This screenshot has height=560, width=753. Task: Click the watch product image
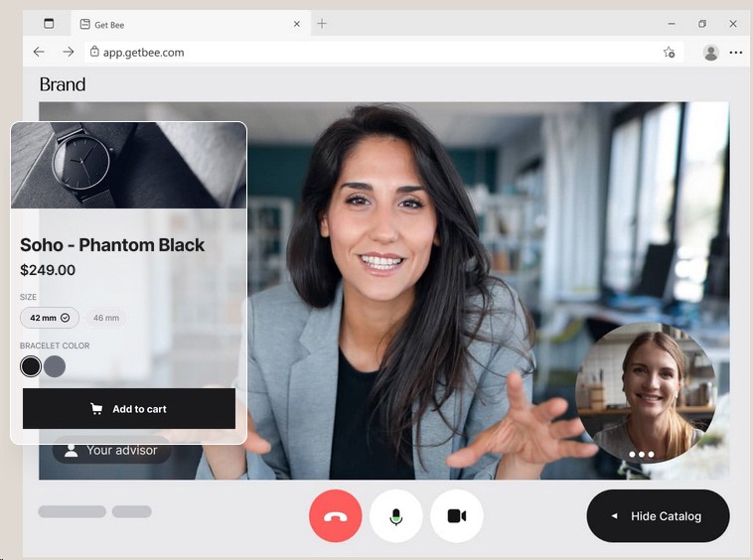coord(128,165)
